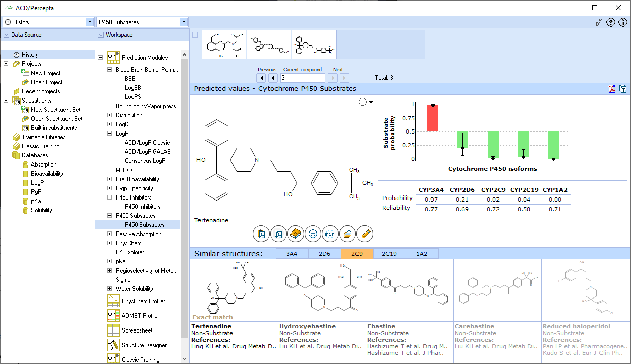Select the first compound thumbnail
631x364 pixels.
tap(224, 45)
